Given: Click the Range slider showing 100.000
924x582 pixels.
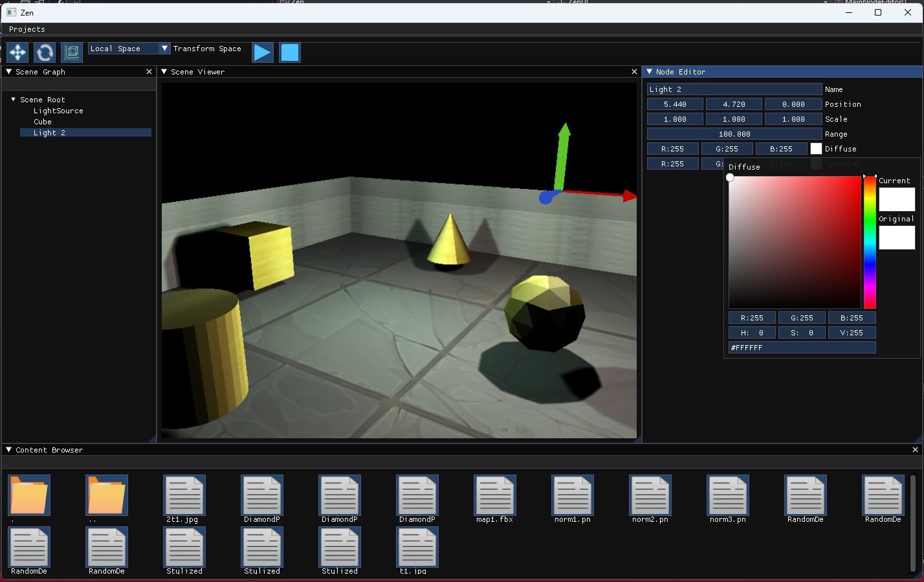Looking at the screenshot, I should pos(734,134).
